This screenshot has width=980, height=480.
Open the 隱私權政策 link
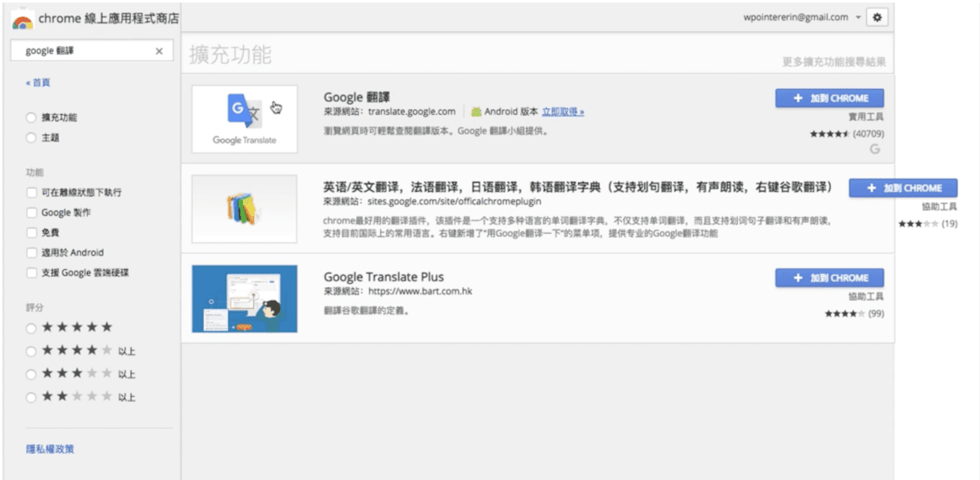click(x=50, y=449)
